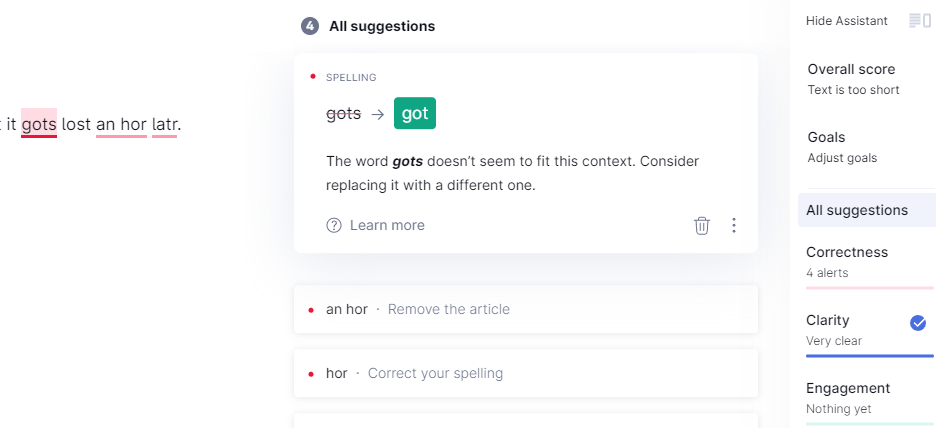Dismiss the suggestion with the trash icon

point(702,226)
